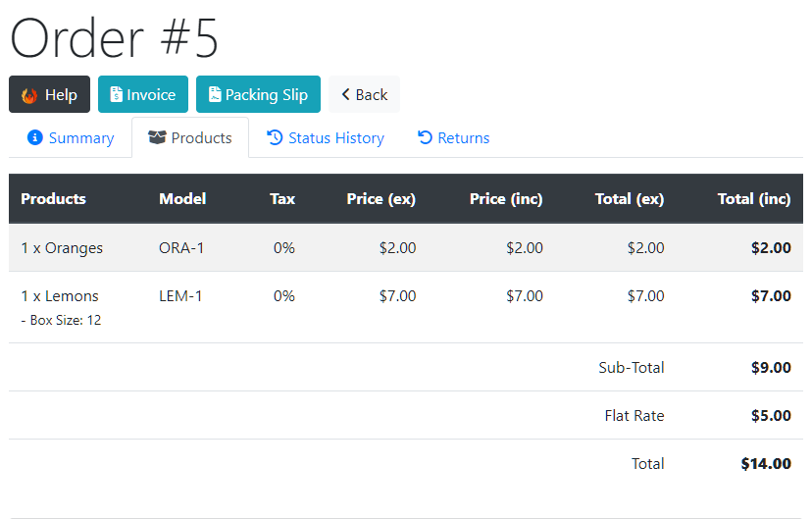Click the Oranges product row
Image resolution: width=812 pixels, height=519 pixels.
(x=405, y=247)
